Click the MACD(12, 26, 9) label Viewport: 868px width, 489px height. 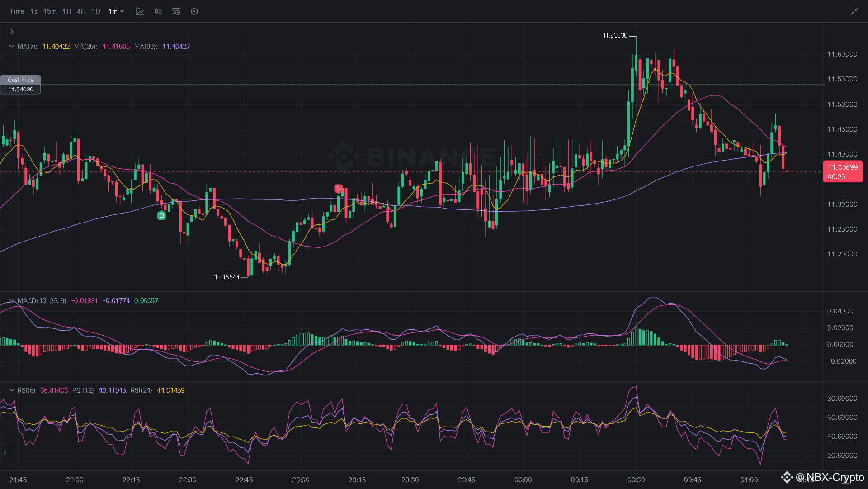(42, 301)
